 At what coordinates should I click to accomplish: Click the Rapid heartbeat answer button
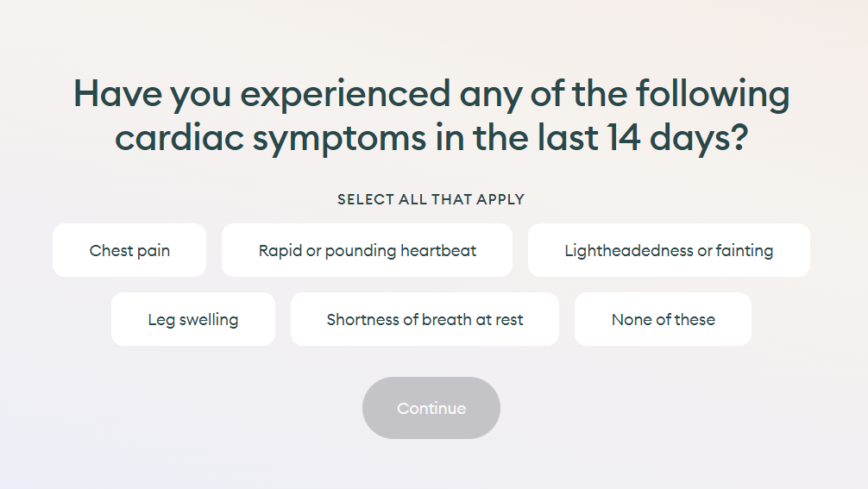coord(367,251)
